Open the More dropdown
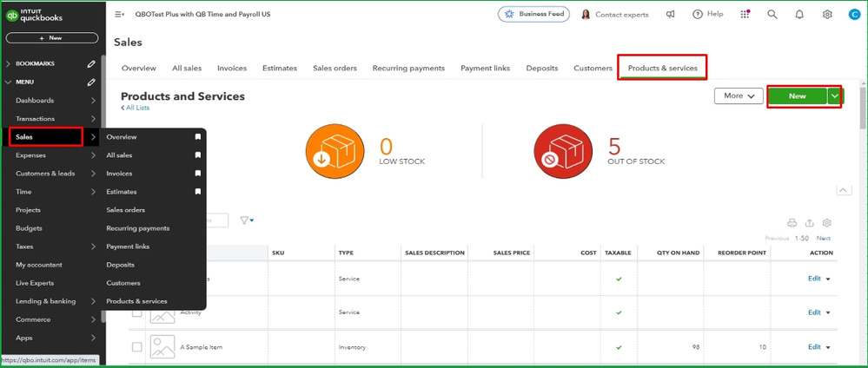Viewport: 868px width, 368px height. point(739,95)
